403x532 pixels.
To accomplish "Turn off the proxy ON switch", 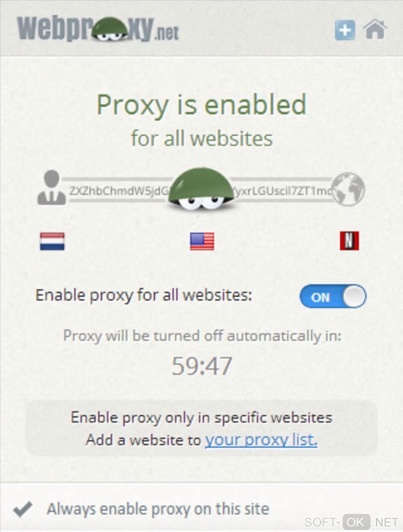I will 333,296.
